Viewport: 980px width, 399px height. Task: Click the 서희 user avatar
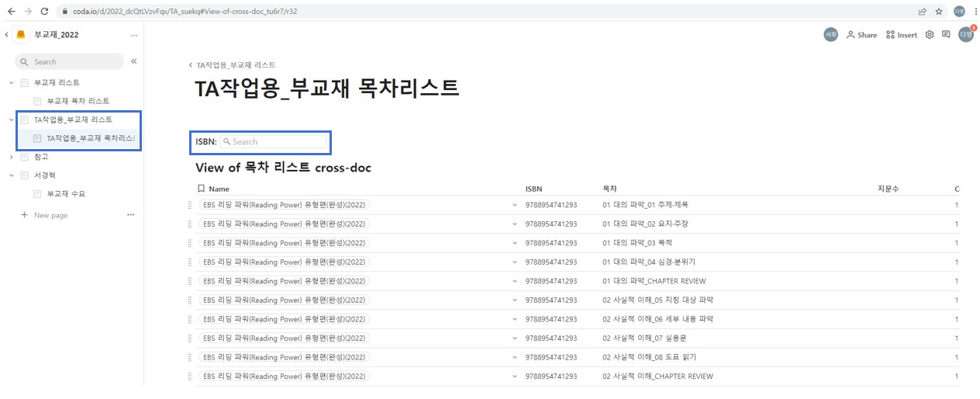830,34
